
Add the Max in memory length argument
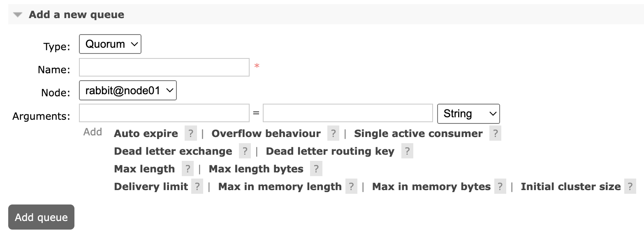[280, 187]
